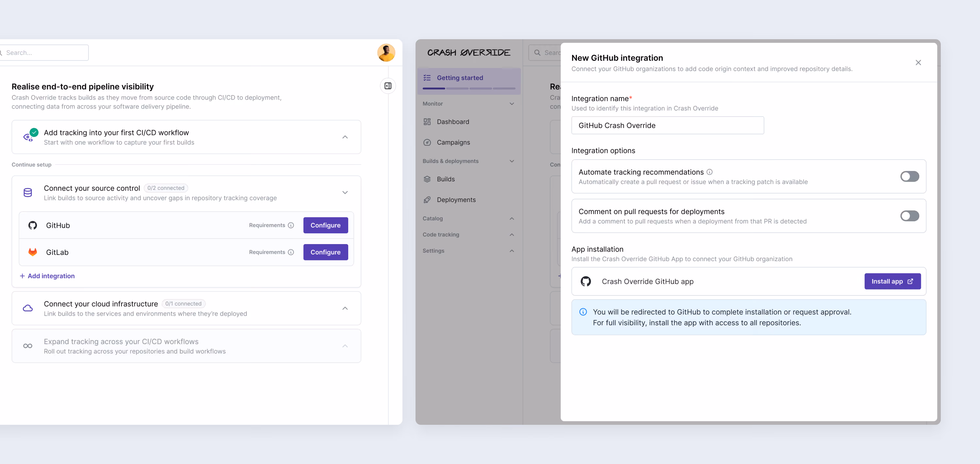Click the user avatar in left window
This screenshot has width=980, height=464.
click(386, 53)
